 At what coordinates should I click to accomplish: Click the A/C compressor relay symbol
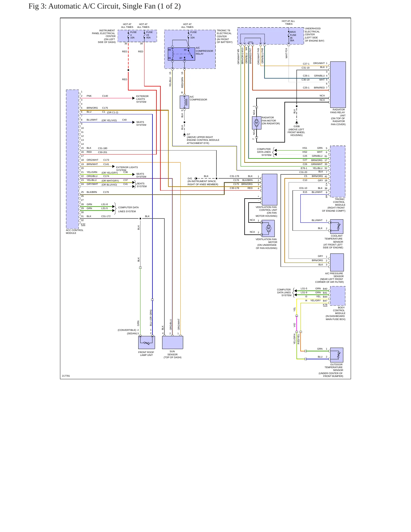click(x=181, y=54)
